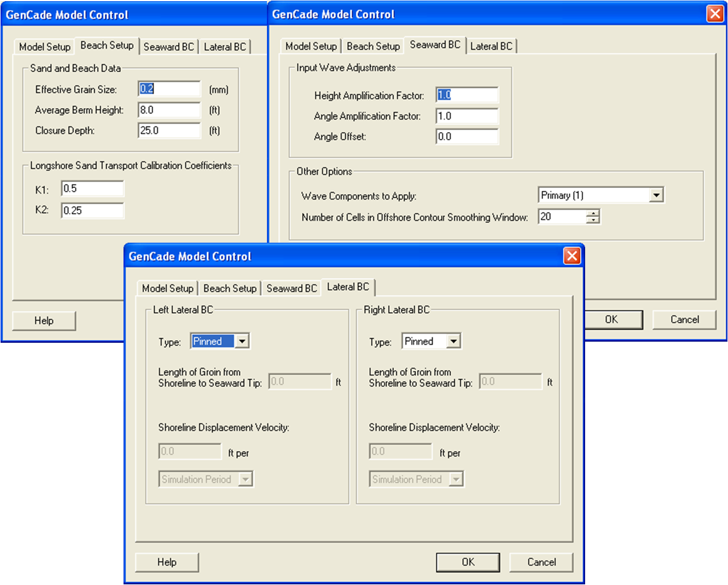This screenshot has width=728, height=585.
Task: Select the active Beach Setup tab in left window
Action: coord(107,45)
